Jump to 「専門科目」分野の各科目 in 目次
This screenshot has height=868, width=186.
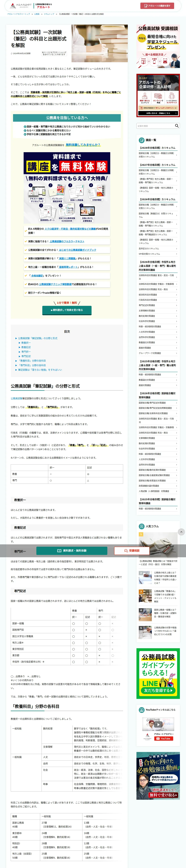coord(32,365)
